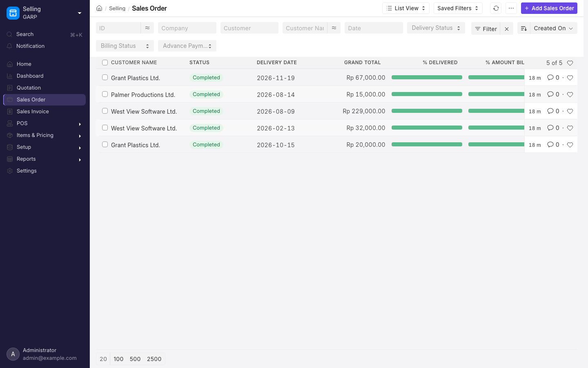Image resolution: width=588 pixels, height=368 pixels.
Task: Open the Advance Payment filter dropdown
Action: click(187, 46)
